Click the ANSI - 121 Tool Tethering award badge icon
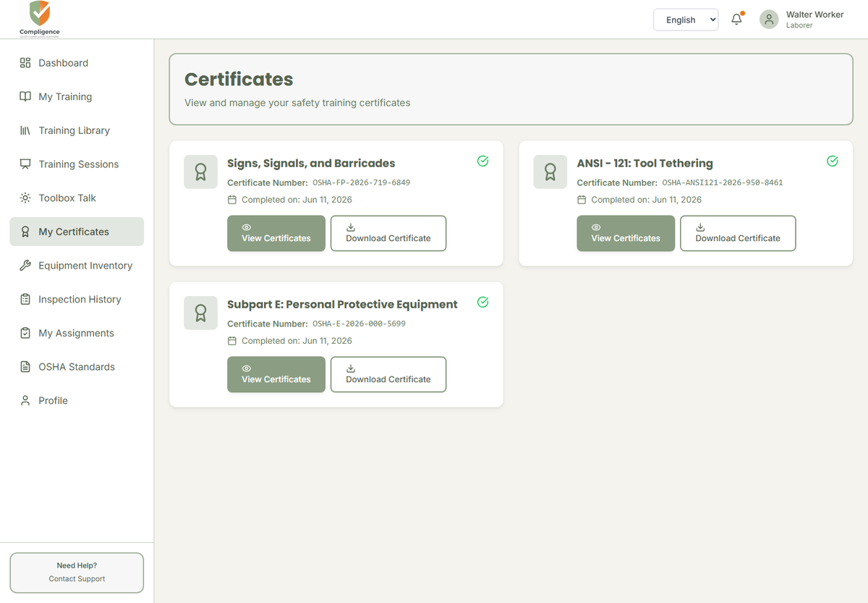 tap(550, 172)
